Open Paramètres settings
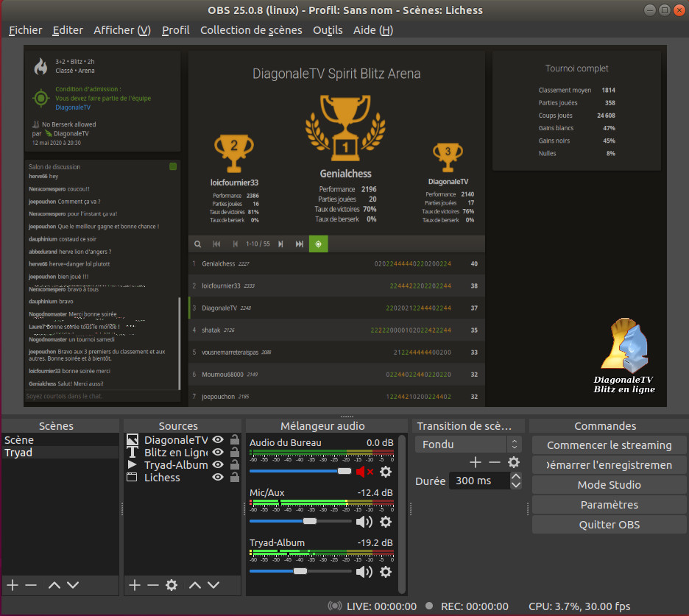The width and height of the screenshot is (689, 616). tap(609, 505)
